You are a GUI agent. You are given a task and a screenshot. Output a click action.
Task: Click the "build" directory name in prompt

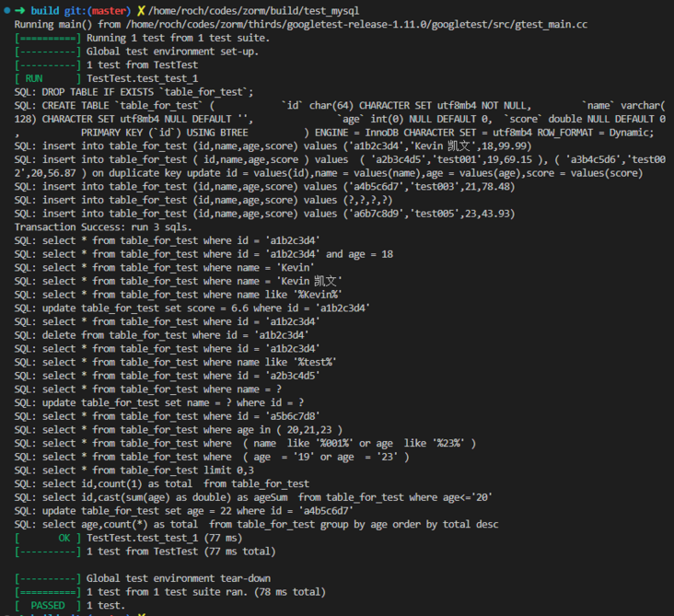point(44,10)
